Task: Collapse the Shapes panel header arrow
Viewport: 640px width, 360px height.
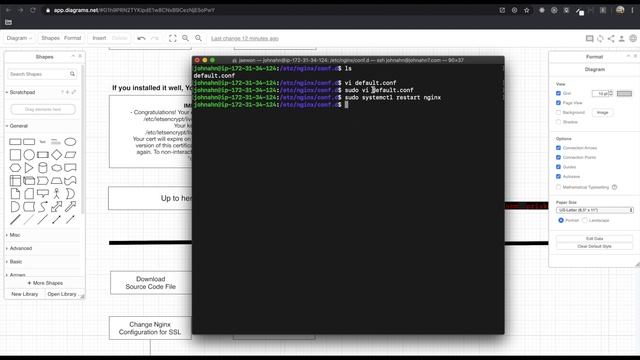Action: click(x=73, y=56)
